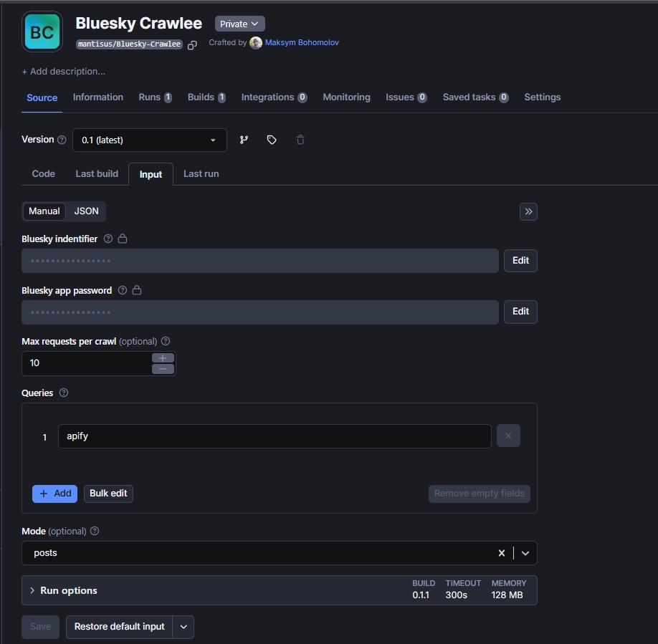
Task: Open the Version 0.1 dropdown
Action: point(149,140)
